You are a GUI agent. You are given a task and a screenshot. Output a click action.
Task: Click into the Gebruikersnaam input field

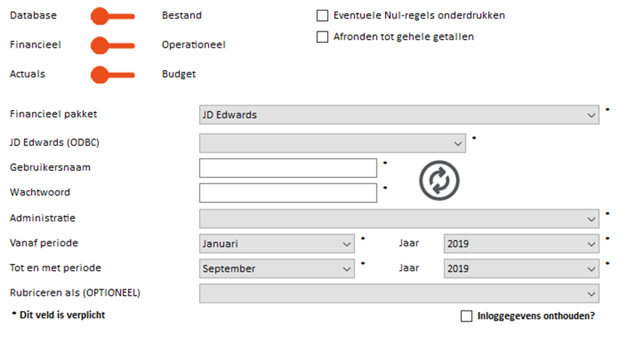288,168
